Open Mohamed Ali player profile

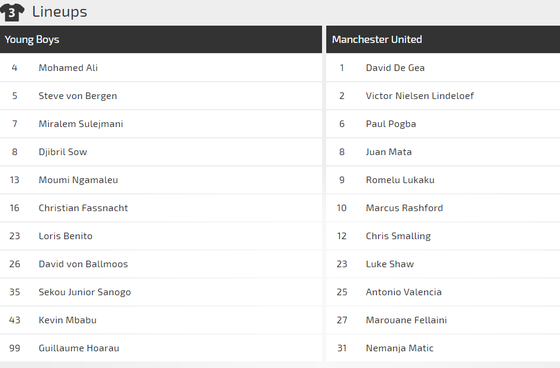coord(68,68)
